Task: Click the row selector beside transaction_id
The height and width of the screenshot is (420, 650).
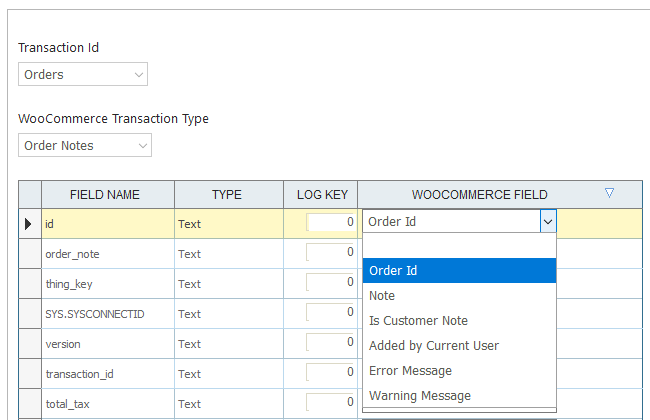Action: point(30,374)
